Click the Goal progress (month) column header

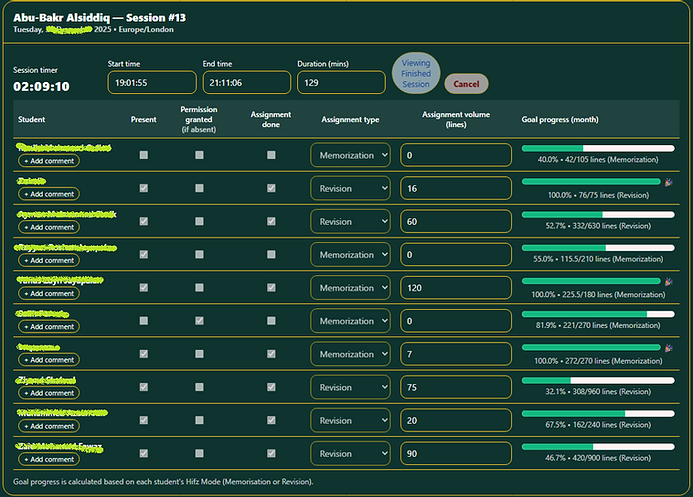560,119
